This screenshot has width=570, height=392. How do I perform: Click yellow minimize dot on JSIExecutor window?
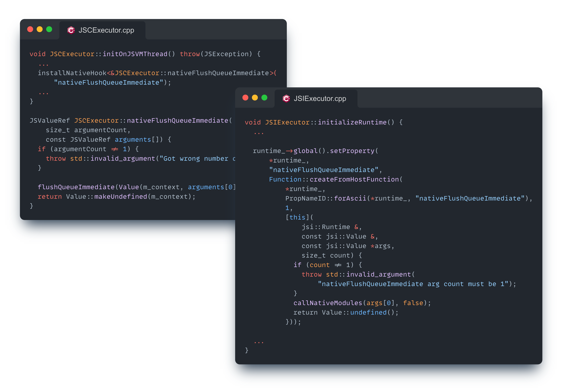point(255,98)
